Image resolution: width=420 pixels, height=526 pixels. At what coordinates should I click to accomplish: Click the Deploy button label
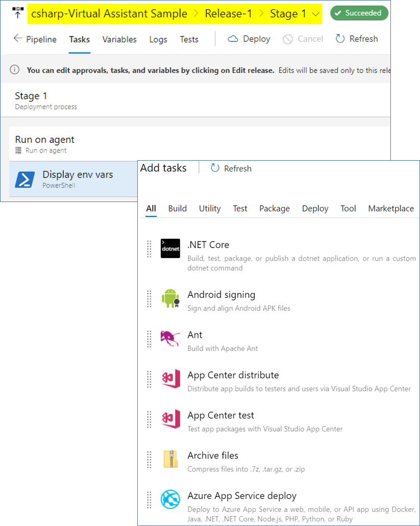pyautogui.click(x=257, y=39)
